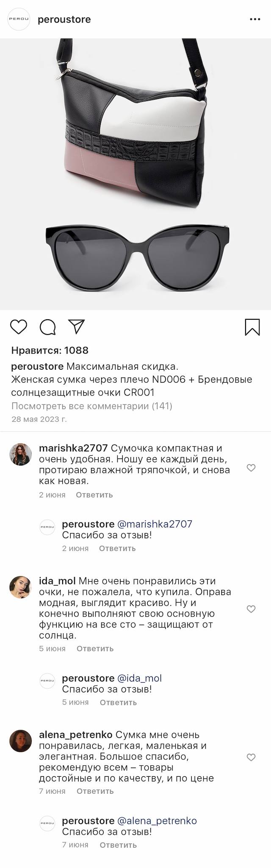Open the three-dots post options menu
The image size is (271, 868).
[255, 20]
